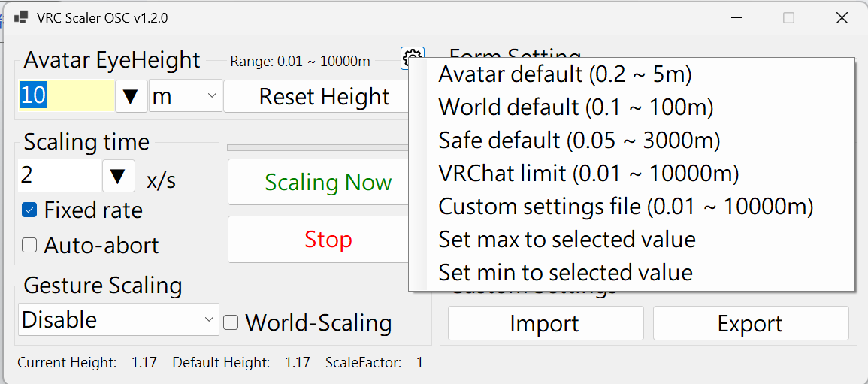
Task: Click the Avatar EyeHeight input field
Action: (x=66, y=96)
